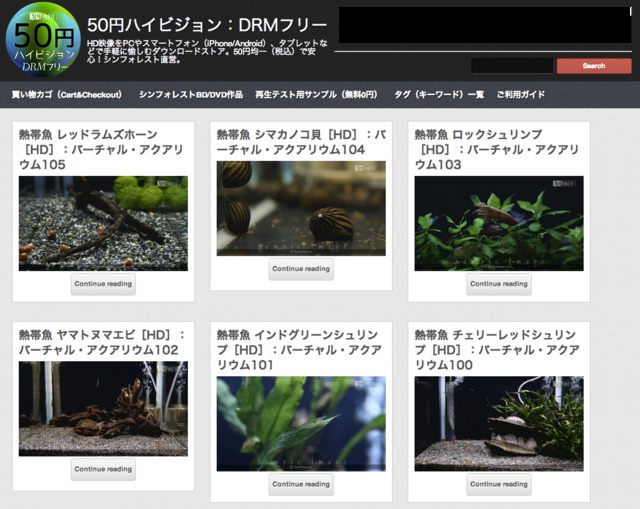The width and height of the screenshot is (640, 509).
Task: Open ロックシュリンプ アクアリウム103 title link
Action: coord(497,149)
